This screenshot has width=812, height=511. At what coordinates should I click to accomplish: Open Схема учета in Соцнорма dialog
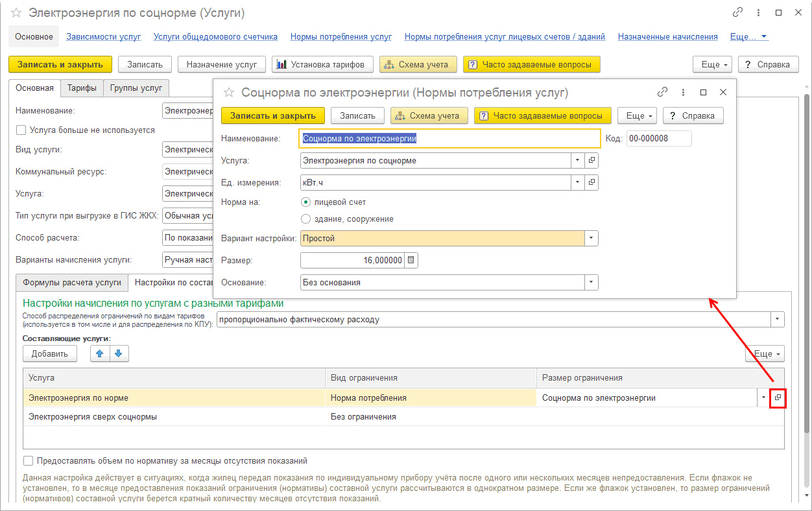click(x=429, y=115)
